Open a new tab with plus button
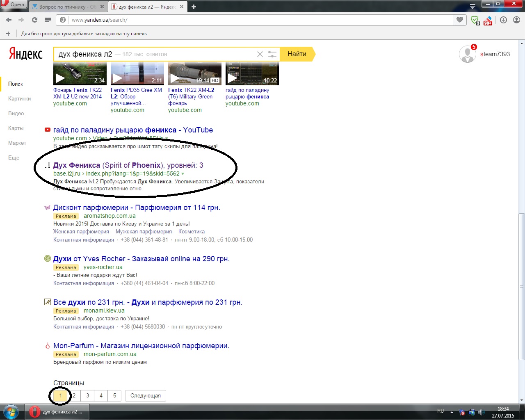525x420 pixels. coord(194,7)
